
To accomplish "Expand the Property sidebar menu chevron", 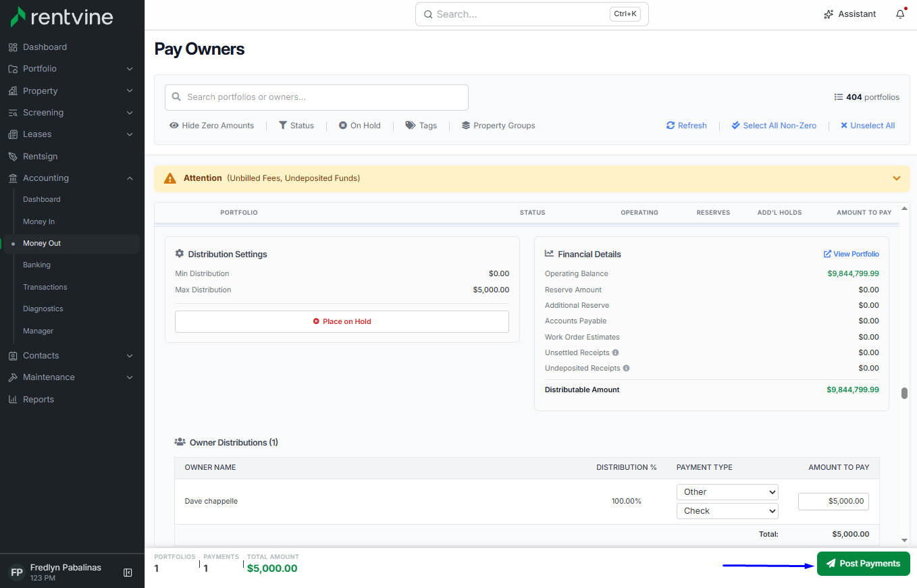I will pos(130,91).
